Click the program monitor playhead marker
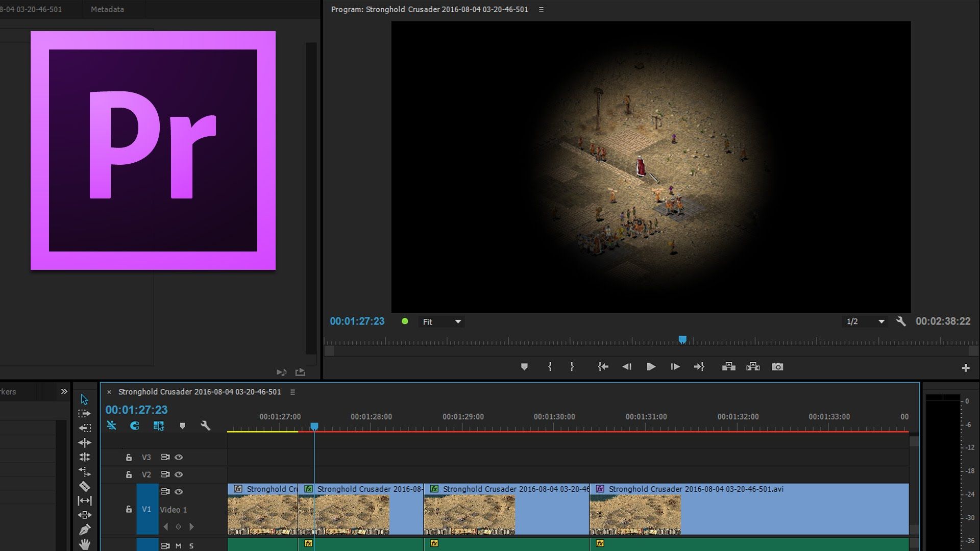 click(x=682, y=339)
